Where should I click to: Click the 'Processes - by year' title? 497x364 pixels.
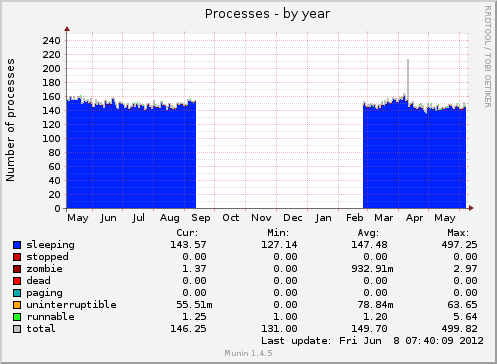click(x=267, y=14)
